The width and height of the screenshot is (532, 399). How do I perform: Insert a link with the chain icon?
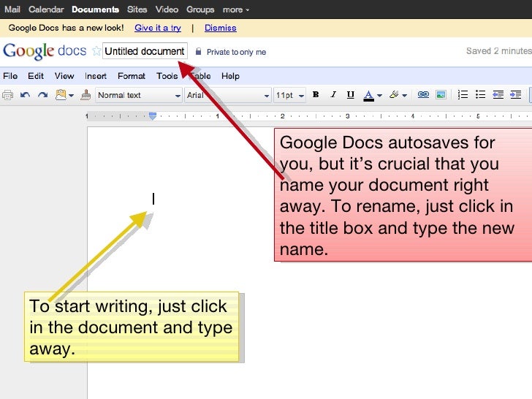423,95
